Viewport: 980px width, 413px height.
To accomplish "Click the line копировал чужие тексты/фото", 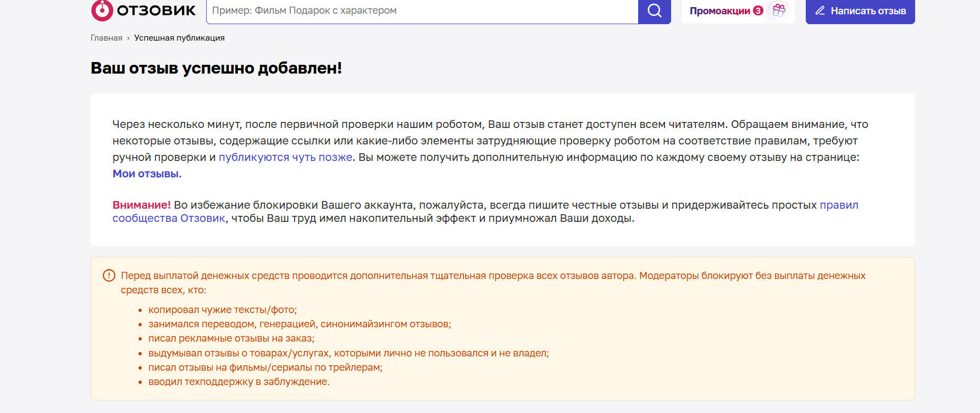I will coord(223,310).
